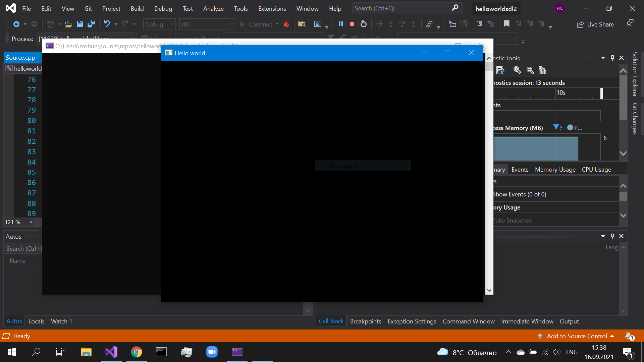Screen dimensions: 644x362
Task: Click Show Events (0 of 0) link
Action: point(520,194)
